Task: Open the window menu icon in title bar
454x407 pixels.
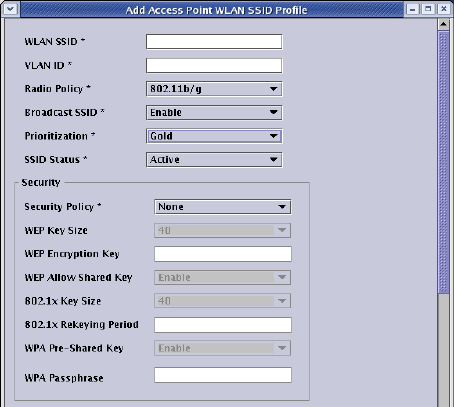Action: tap(10, 9)
